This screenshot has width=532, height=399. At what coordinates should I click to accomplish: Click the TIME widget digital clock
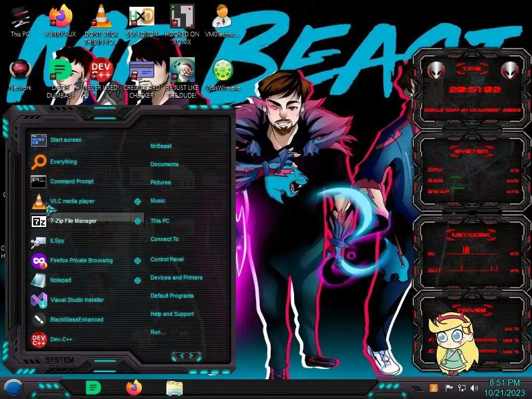[474, 89]
